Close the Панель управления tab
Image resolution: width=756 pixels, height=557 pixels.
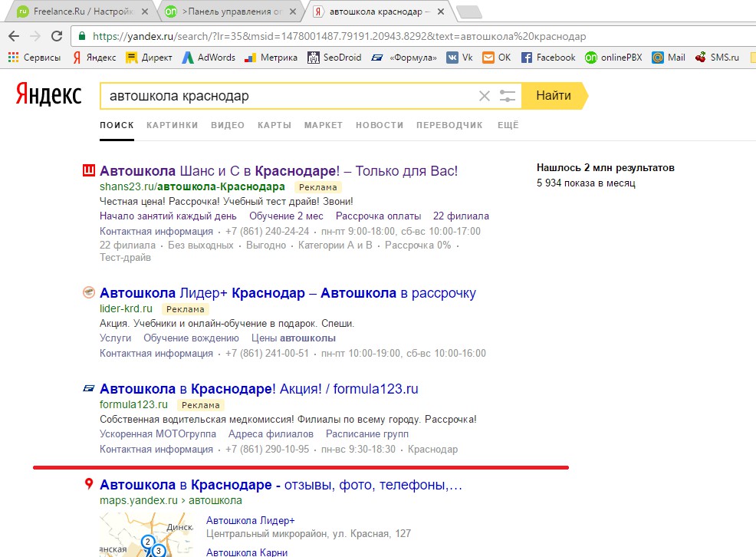[x=293, y=12]
